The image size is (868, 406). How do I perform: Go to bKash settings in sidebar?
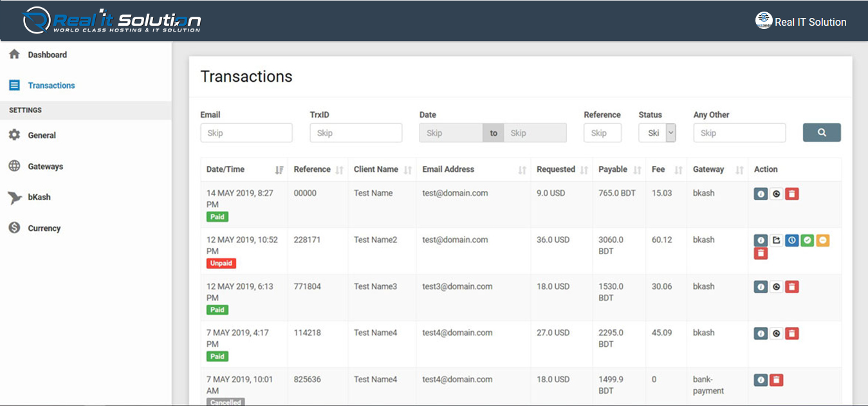39,198
